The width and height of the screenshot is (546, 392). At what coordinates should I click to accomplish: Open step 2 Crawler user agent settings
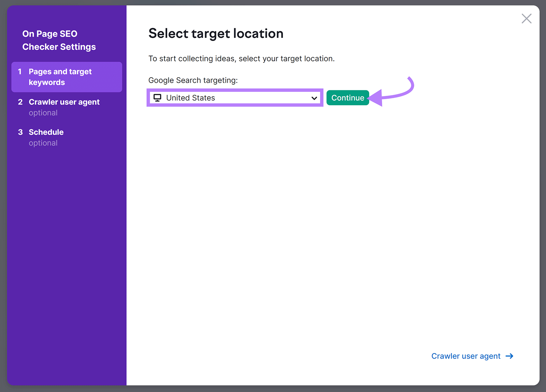[64, 102]
